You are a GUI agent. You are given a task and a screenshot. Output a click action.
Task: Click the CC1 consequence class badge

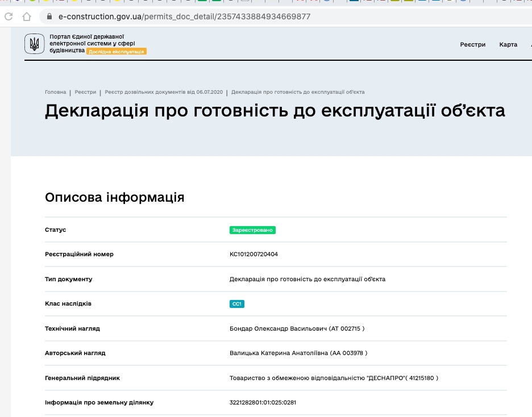click(237, 304)
